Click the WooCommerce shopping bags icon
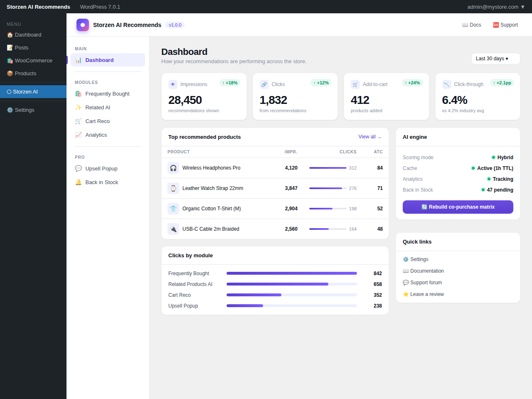 tap(10, 61)
